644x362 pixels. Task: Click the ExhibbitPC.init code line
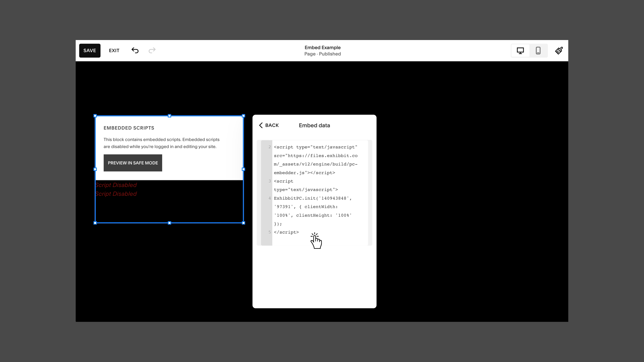(312, 198)
